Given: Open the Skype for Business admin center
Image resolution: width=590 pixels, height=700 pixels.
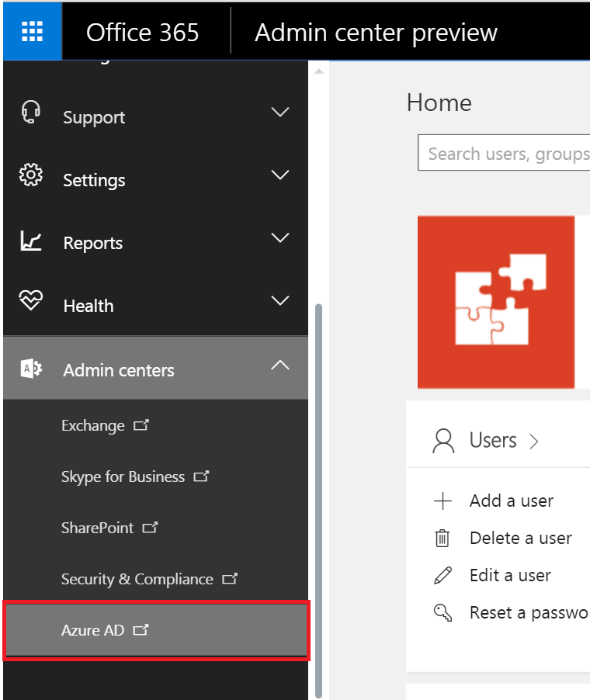Looking at the screenshot, I should click(123, 476).
